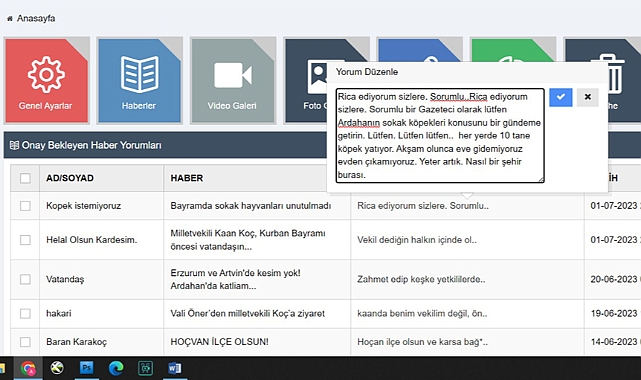641x380 pixels.
Task: Open Microsoft Edge from the taskbar
Action: click(116, 368)
